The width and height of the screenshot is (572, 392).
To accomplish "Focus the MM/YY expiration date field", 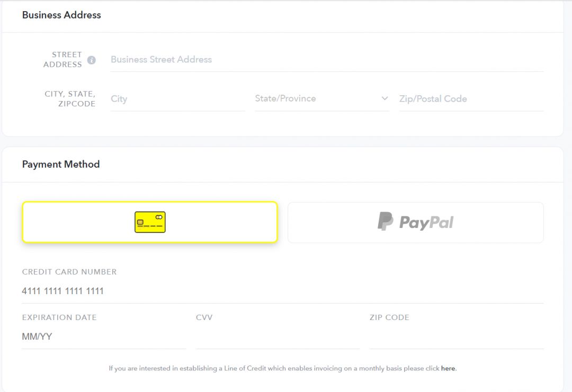I will [x=104, y=336].
